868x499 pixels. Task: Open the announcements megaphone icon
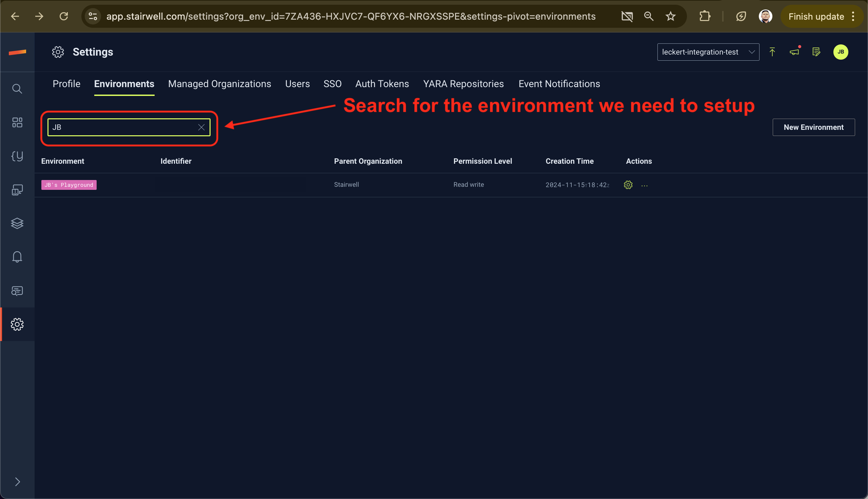[x=794, y=52]
